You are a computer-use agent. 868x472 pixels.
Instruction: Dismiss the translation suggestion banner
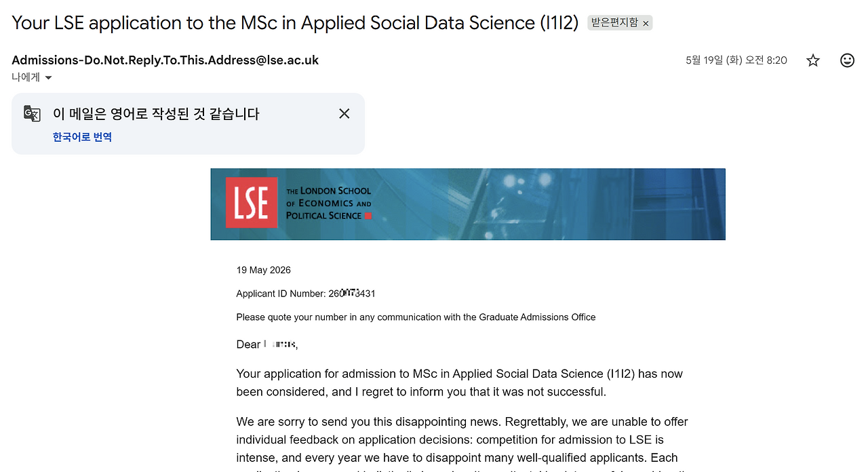344,113
